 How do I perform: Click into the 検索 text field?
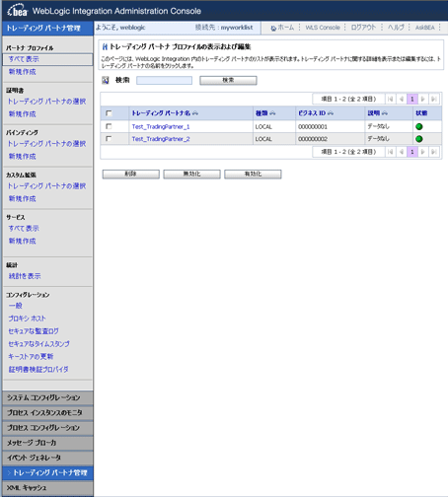[x=164, y=80]
